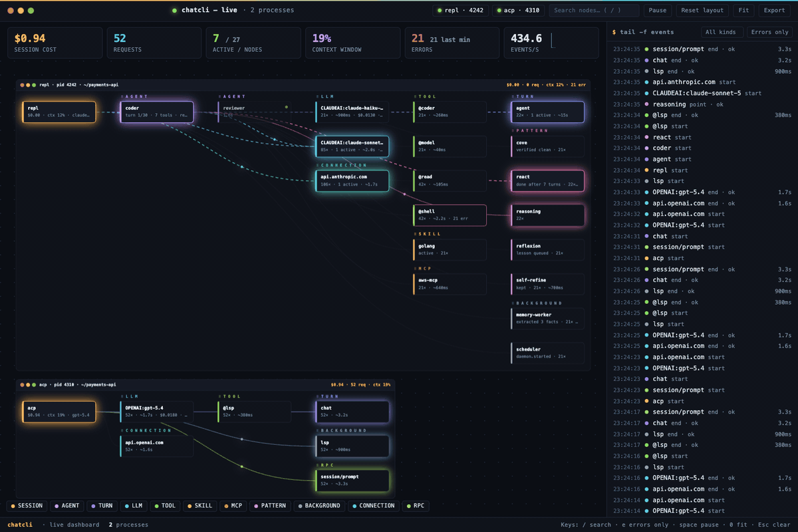Select the aws-mcp node

pos(450,284)
